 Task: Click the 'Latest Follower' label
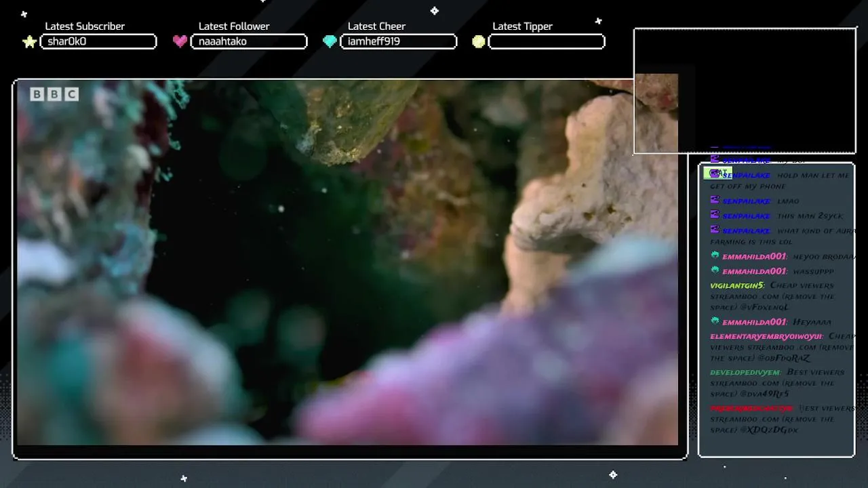coord(234,26)
